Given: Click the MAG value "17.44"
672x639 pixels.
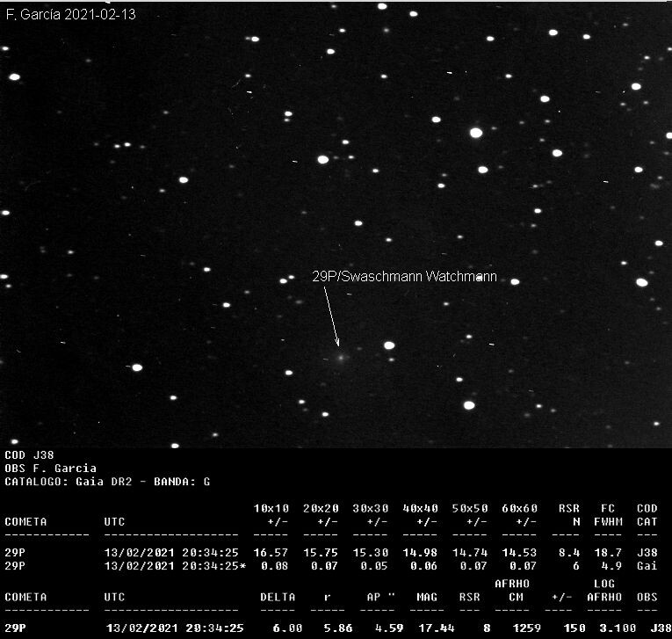Looking at the screenshot, I should point(437,628).
